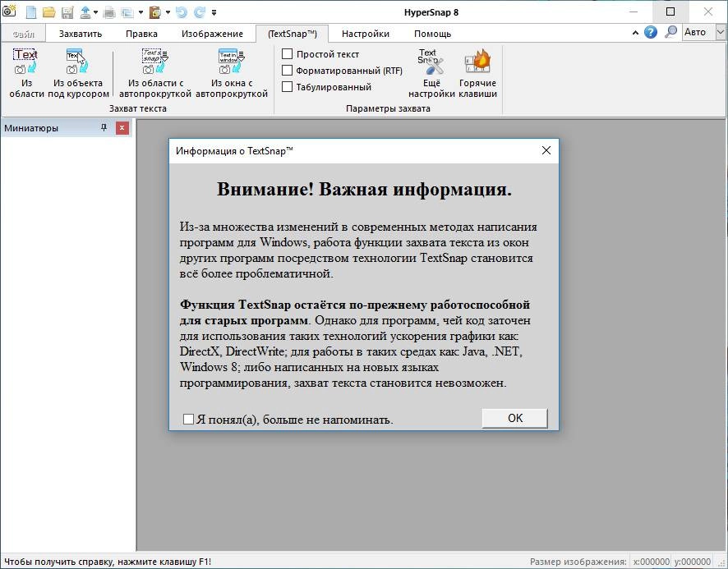The height and width of the screenshot is (569, 728).
Task: Click the upload arrow toolbar icon
Action: 85,12
